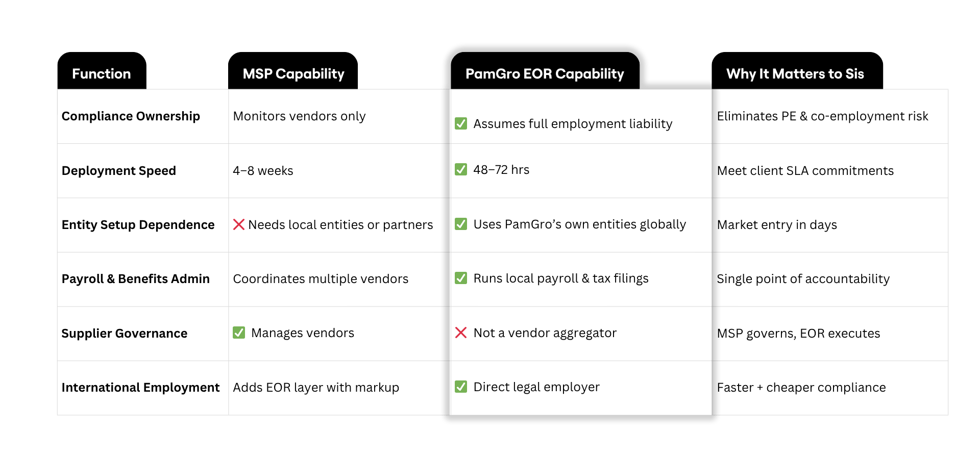The height and width of the screenshot is (459, 980).
Task: Select the Function header tab
Action: point(102,73)
